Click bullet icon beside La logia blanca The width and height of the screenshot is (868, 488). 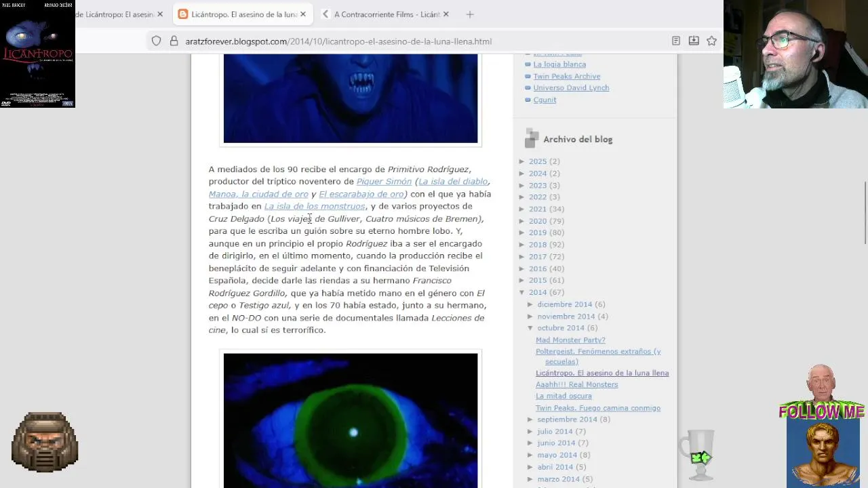click(x=528, y=64)
